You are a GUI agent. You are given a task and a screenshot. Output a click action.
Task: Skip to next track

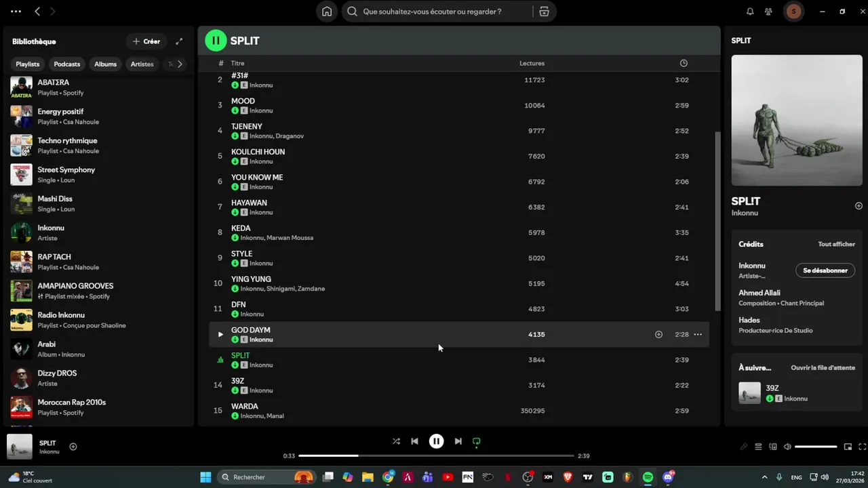(x=458, y=441)
